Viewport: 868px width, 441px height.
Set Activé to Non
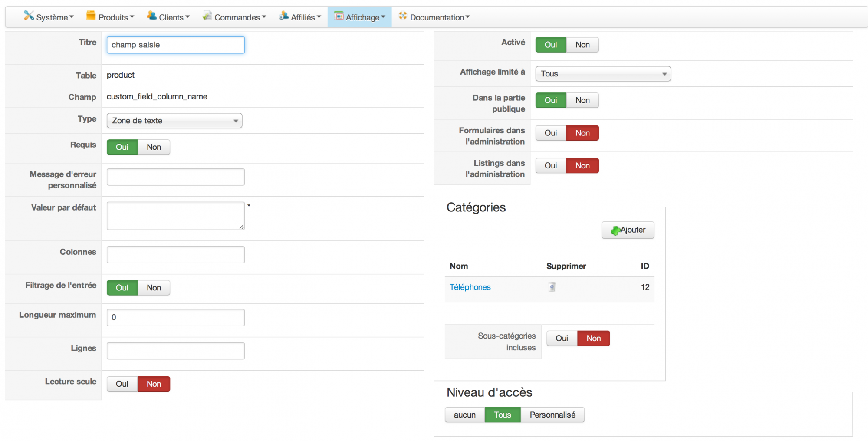(x=582, y=45)
